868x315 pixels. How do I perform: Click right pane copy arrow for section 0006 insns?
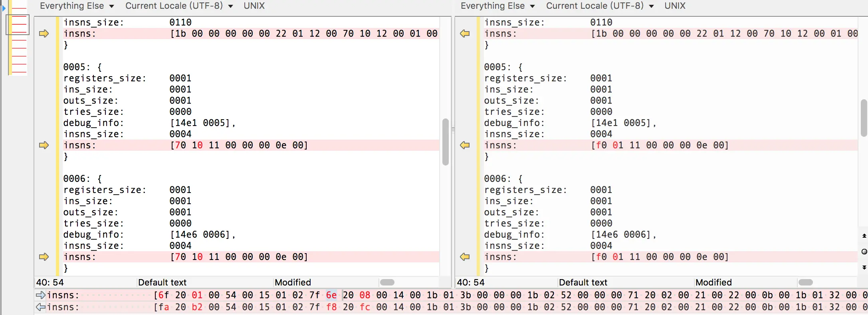point(465,257)
